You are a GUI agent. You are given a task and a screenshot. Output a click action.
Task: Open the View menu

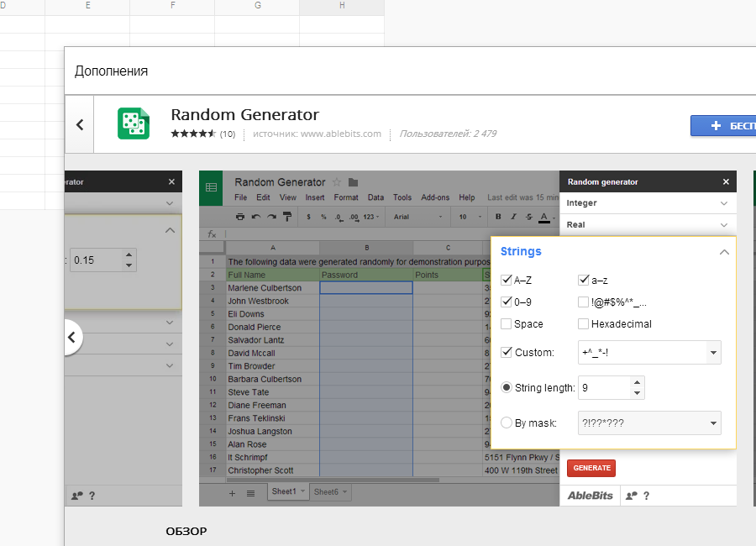[x=288, y=197]
